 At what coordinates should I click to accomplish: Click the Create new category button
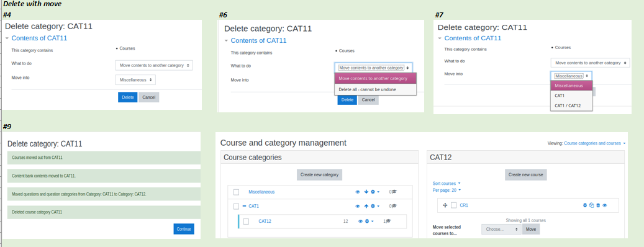(x=320, y=174)
